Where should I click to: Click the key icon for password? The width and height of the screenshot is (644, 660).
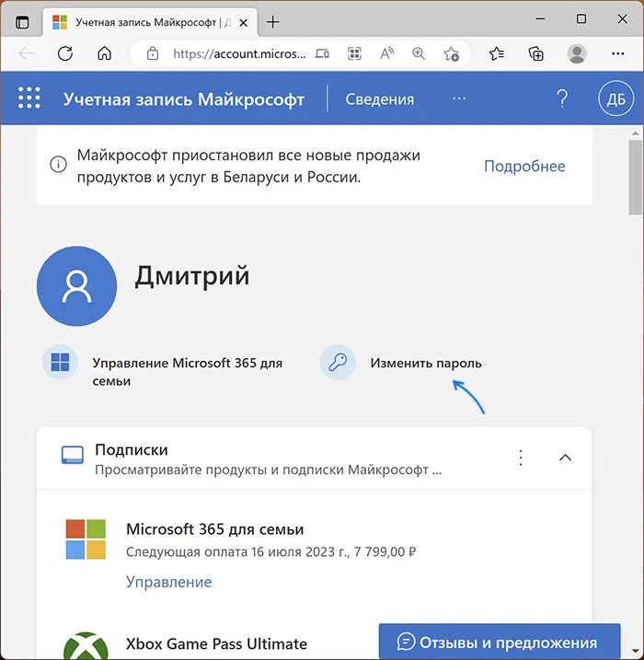click(x=338, y=363)
